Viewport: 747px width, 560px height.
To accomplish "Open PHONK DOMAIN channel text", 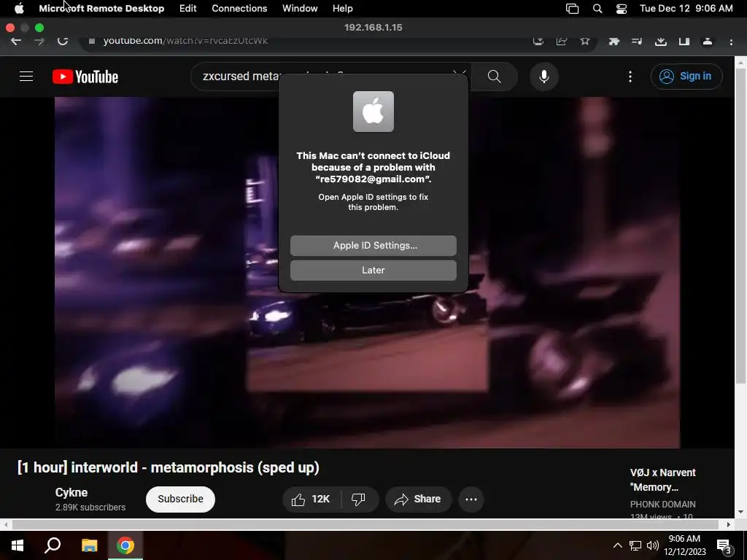I will pyautogui.click(x=662, y=505).
